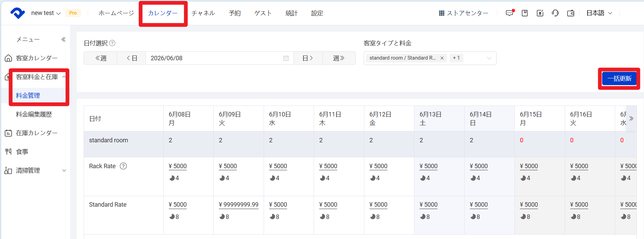Image resolution: width=644 pixels, height=239 pixels.
Task: Open the messages icon with red notification dot
Action: (510, 13)
